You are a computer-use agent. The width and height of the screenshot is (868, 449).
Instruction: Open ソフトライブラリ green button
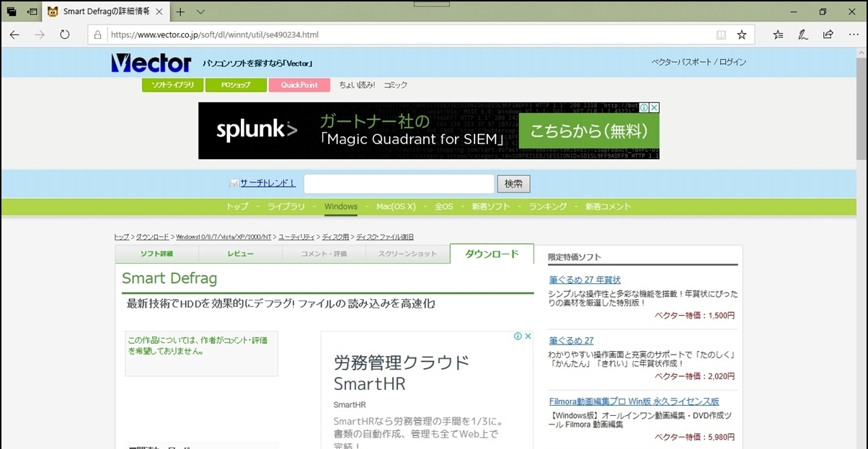tap(172, 85)
